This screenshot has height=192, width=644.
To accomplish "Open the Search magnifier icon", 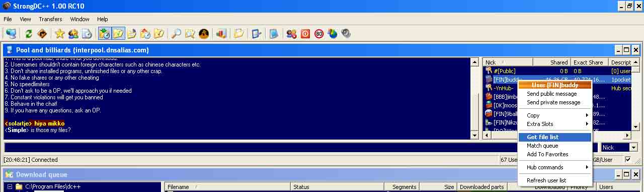I will 176,33.
